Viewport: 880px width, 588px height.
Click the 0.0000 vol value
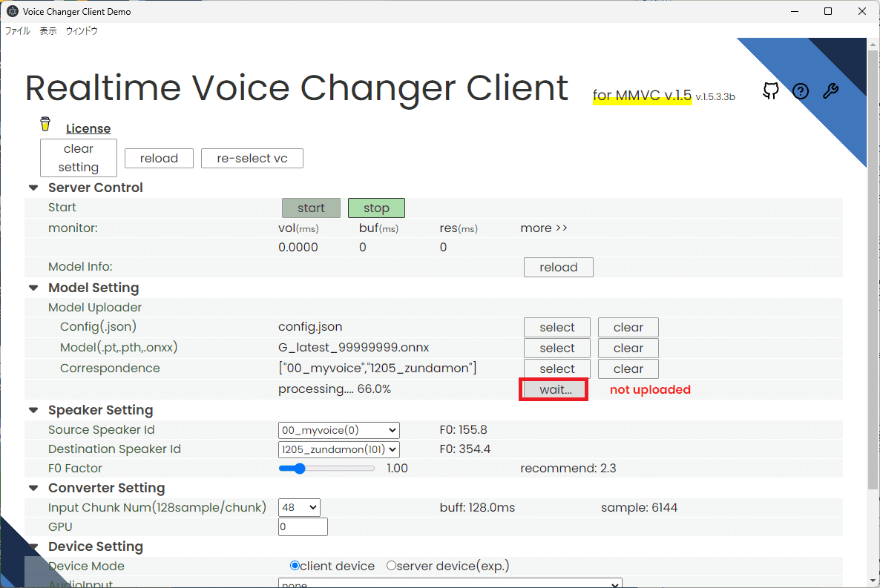coord(298,248)
